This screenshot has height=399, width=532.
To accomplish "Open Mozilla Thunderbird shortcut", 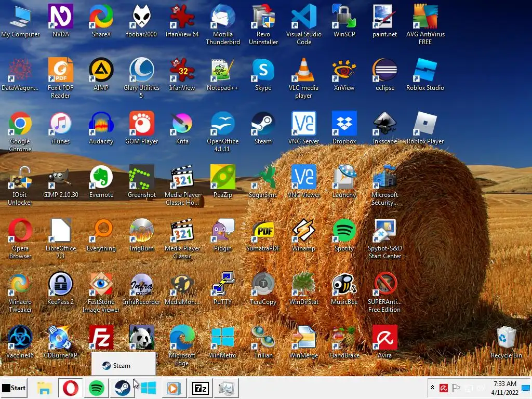I will point(222,24).
